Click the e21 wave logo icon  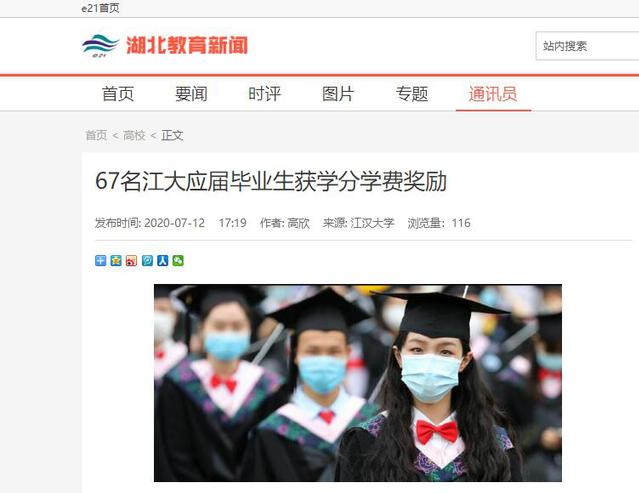(100, 45)
